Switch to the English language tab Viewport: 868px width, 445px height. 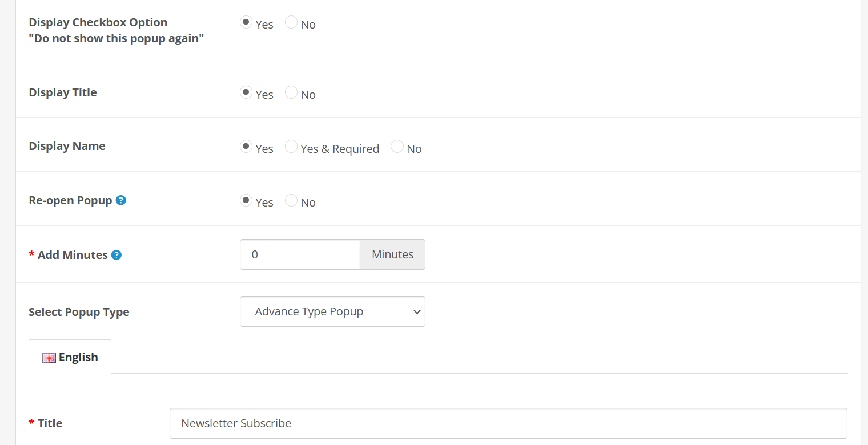[x=70, y=357]
